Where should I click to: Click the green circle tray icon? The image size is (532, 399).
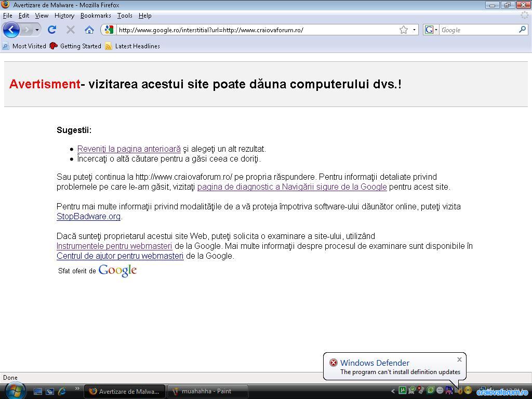point(431,391)
